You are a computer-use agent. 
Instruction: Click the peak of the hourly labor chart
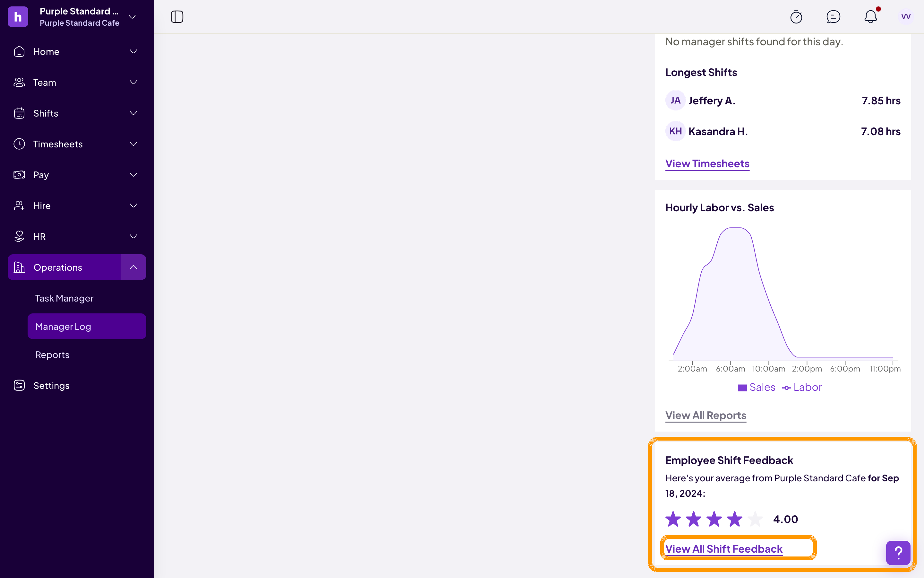736,228
